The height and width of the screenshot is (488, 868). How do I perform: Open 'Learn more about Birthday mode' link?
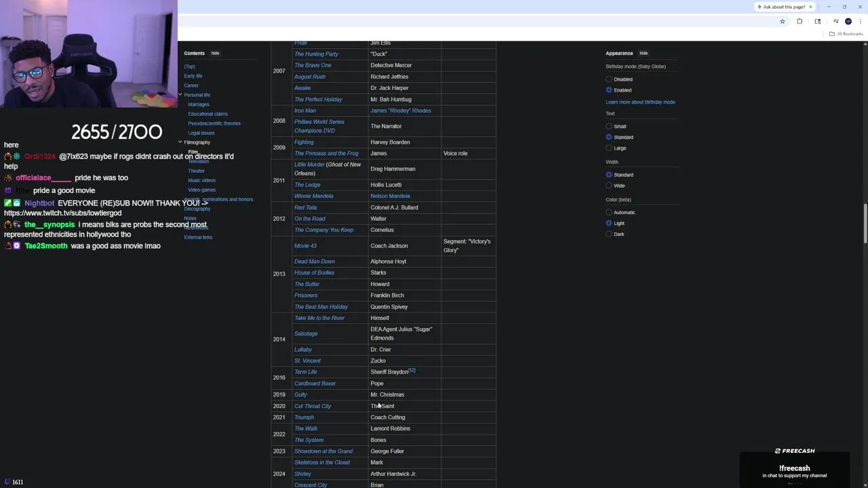640,102
